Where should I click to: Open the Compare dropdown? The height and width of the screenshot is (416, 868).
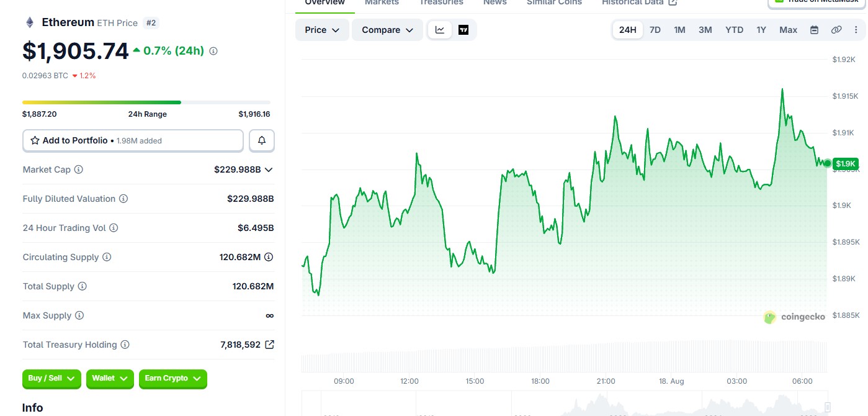(x=387, y=30)
